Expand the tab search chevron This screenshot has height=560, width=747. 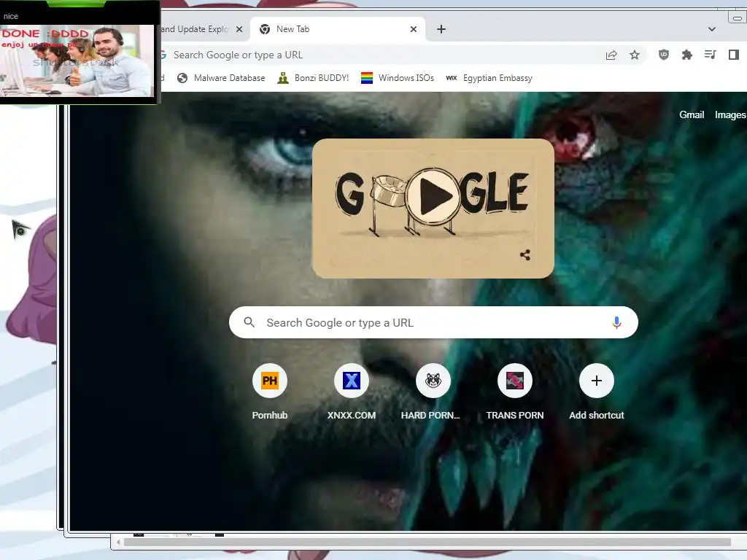712,29
